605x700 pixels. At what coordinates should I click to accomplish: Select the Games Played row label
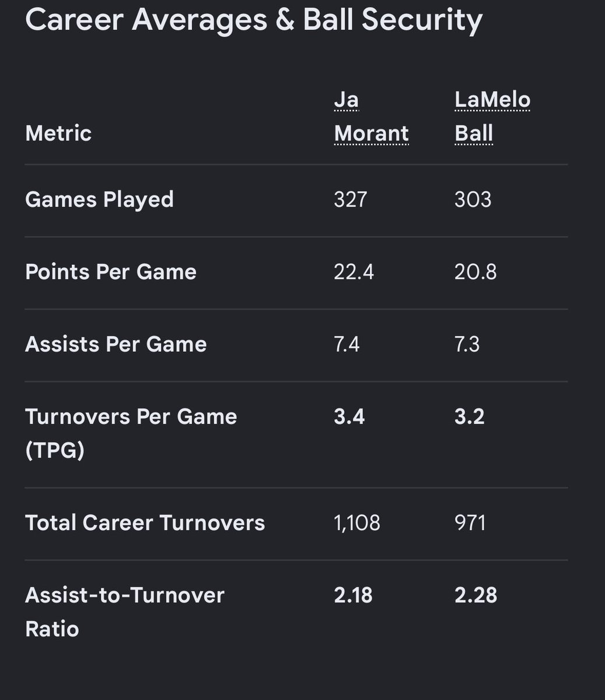(x=100, y=199)
